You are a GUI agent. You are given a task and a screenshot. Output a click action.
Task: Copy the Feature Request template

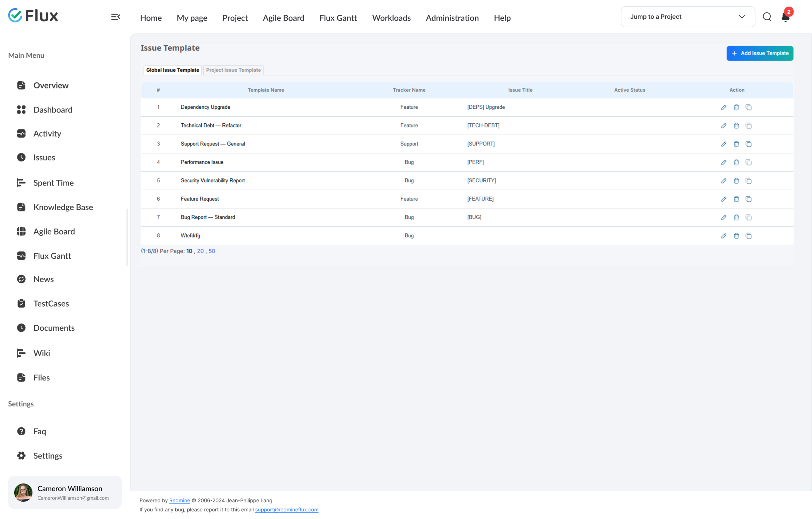coord(748,199)
